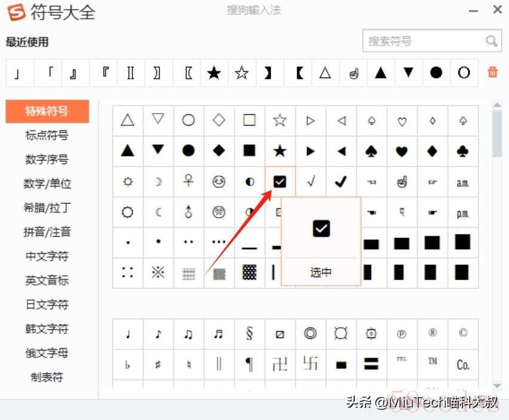Choose the black heart symbol
Viewport: 509px width, 420px height.
(x=401, y=151)
